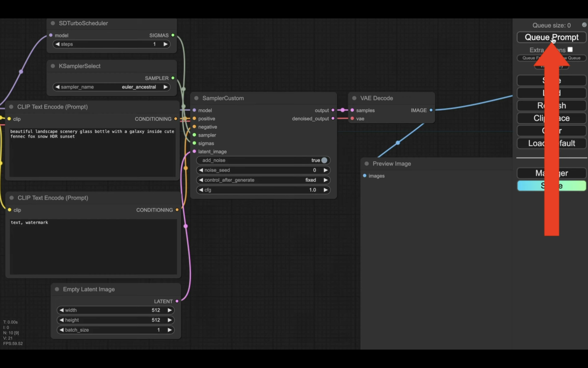Decrease width with the left arrow
Viewport: 588px width, 368px height.
click(61, 310)
